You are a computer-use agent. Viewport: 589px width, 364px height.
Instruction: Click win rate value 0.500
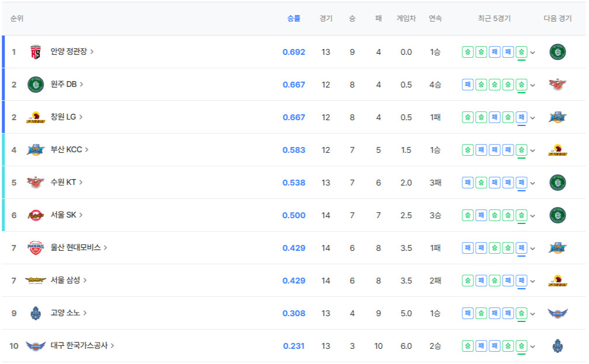tap(294, 215)
